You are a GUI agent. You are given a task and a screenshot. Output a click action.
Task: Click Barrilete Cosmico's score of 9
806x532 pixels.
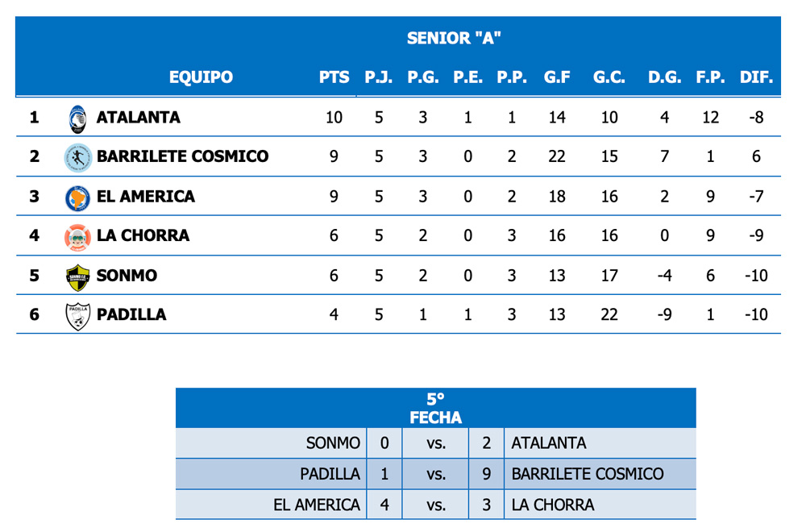click(x=486, y=475)
